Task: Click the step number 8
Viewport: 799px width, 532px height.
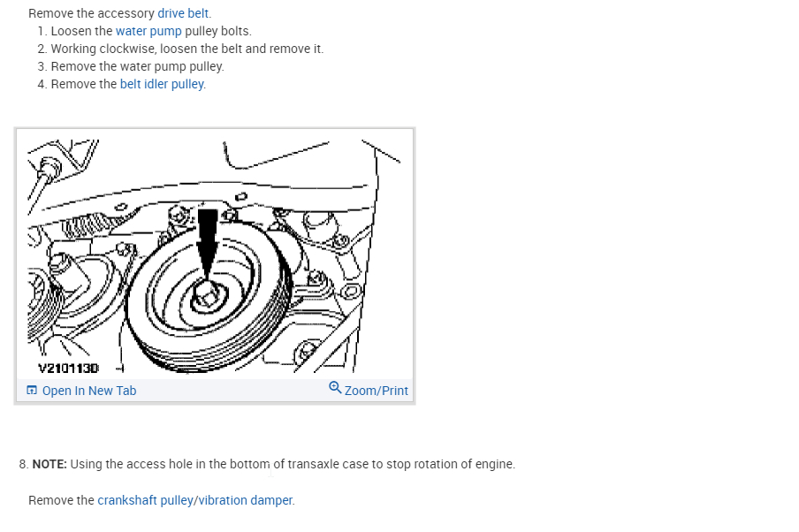Action: point(24,464)
